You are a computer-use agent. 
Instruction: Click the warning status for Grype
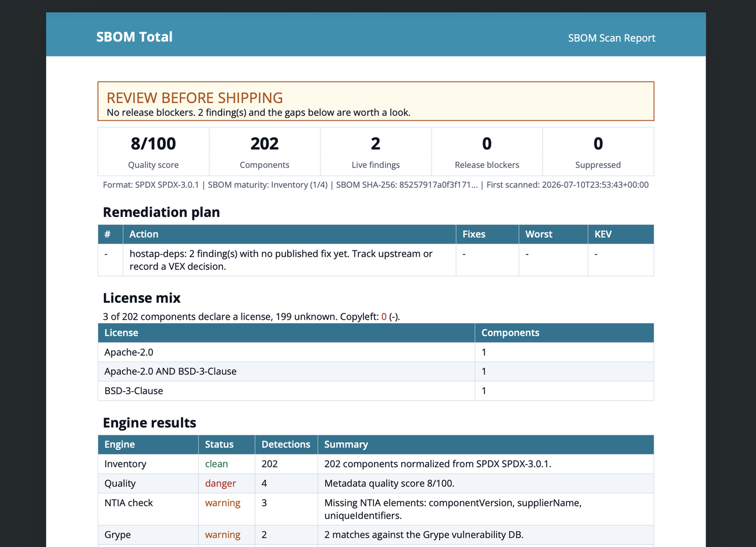(x=223, y=535)
